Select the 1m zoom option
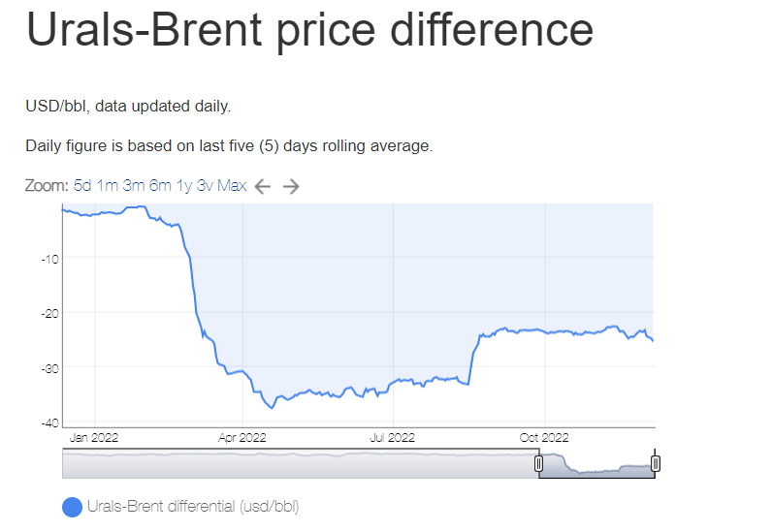773x532 pixels. [107, 186]
